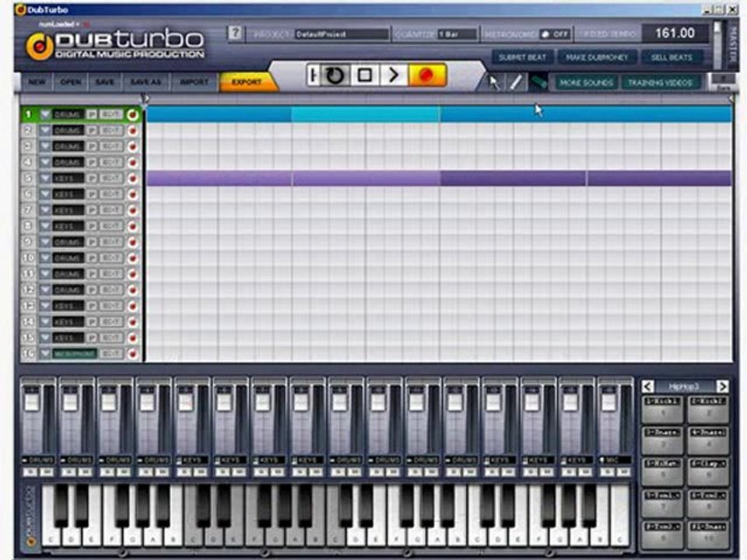This screenshot has height=560, width=747.
Task: Click the OPEN menu button
Action: [71, 82]
